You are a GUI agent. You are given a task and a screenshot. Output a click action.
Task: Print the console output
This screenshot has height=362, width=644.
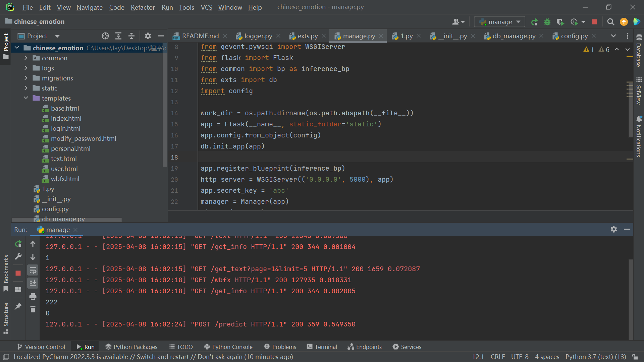[x=33, y=296]
